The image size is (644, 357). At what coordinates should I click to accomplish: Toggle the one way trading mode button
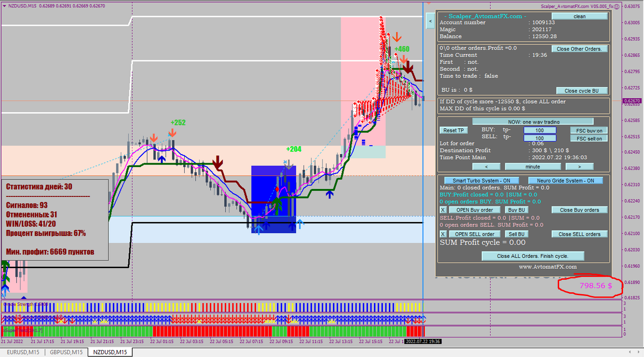(533, 121)
